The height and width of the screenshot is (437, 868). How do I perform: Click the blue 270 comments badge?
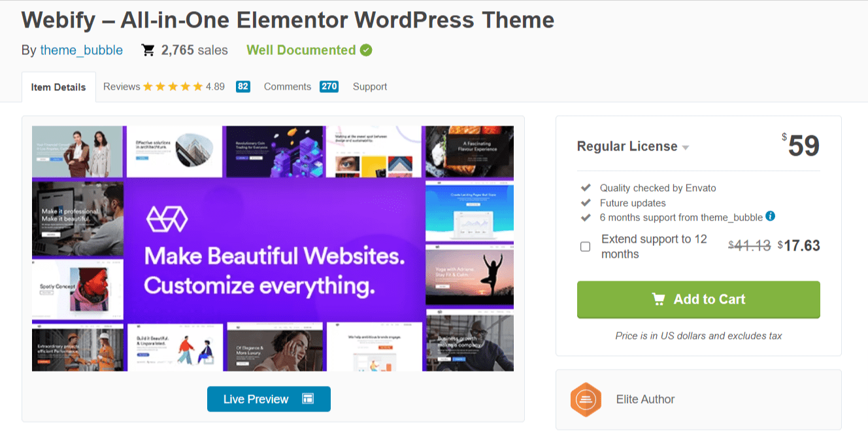coord(329,86)
